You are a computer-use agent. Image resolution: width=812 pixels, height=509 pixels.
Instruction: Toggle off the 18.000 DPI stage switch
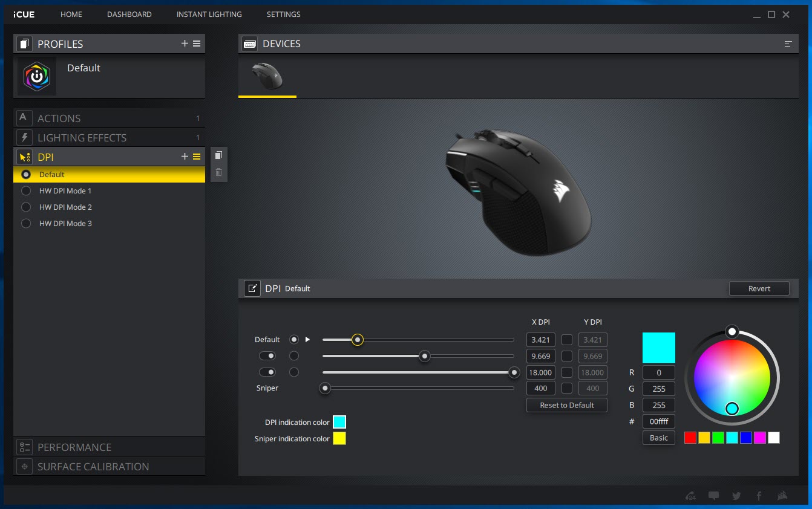tap(267, 372)
